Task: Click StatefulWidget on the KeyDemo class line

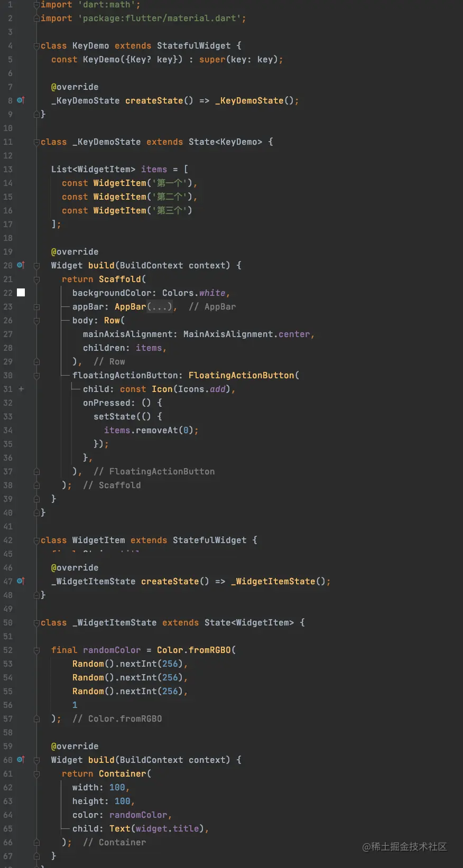Action: [x=193, y=45]
